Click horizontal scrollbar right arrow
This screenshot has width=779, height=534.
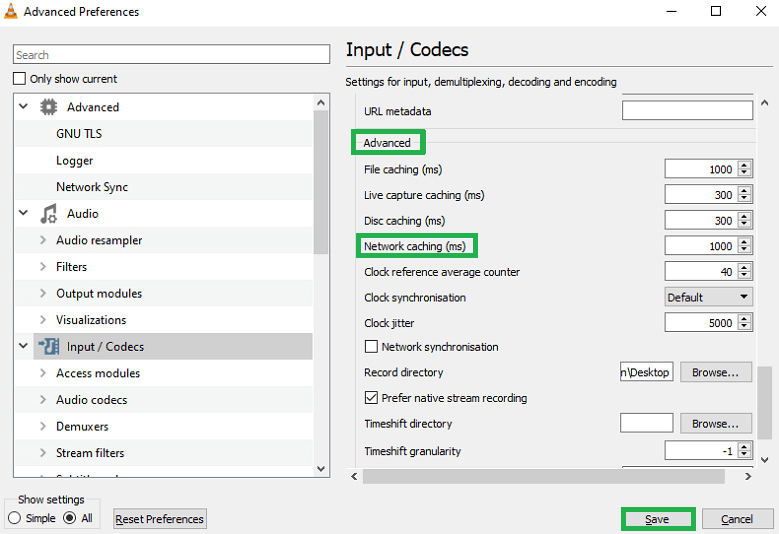[748, 476]
